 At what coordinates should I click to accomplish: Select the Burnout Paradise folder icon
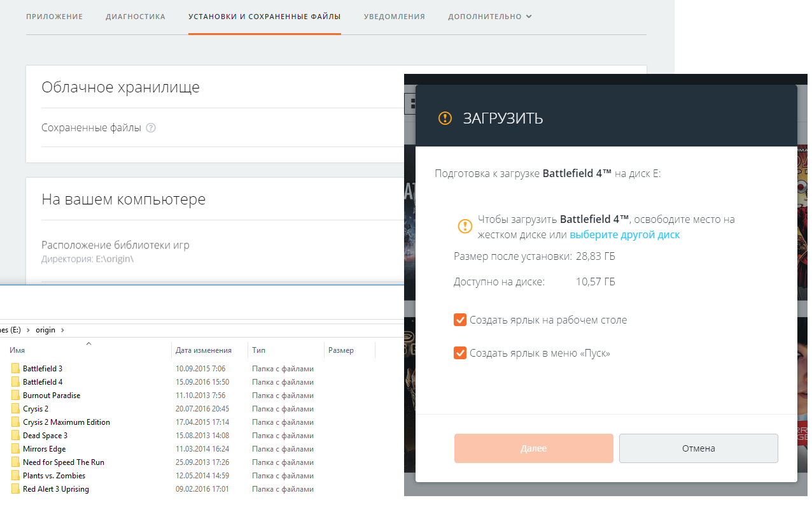pos(16,395)
